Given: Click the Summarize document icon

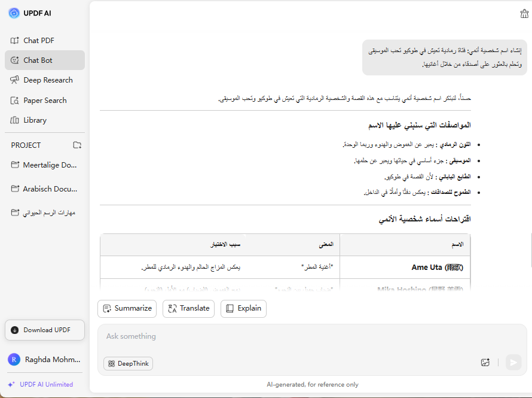Looking at the screenshot, I should pos(107,309).
